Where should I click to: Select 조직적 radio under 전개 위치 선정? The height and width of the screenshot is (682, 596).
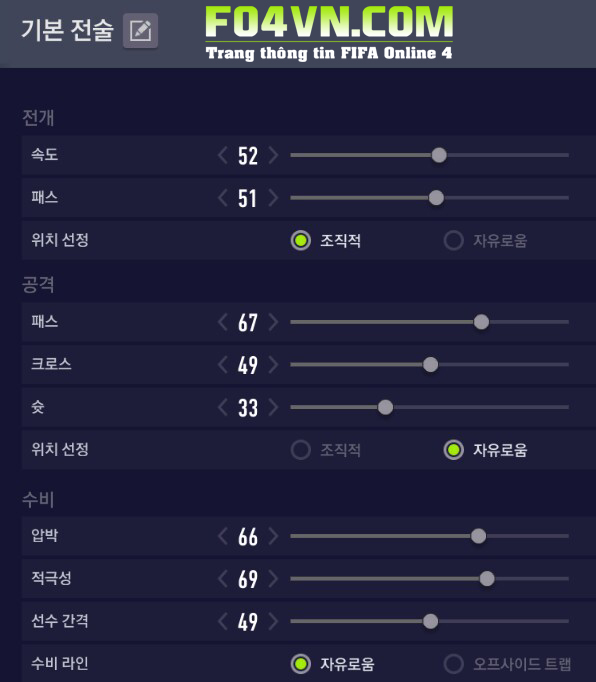[x=301, y=241]
